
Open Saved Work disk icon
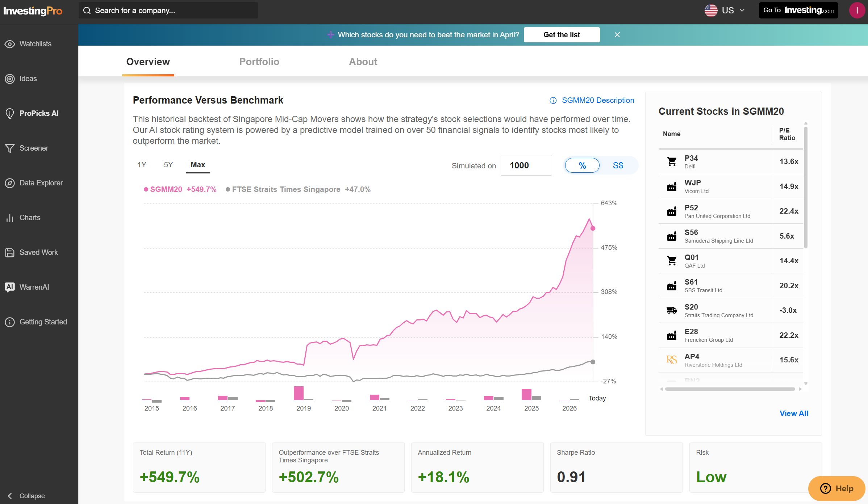pyautogui.click(x=10, y=252)
